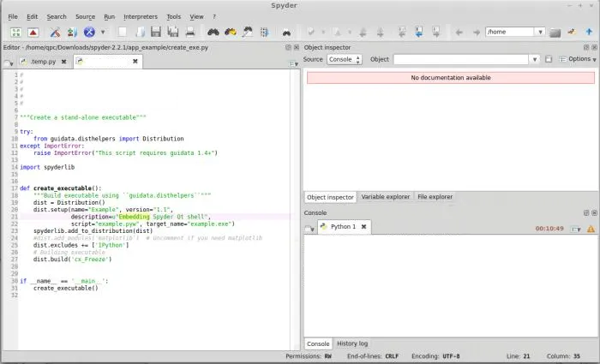Open the console options dropdown icon
The width and height of the screenshot is (600, 364).
[576, 229]
